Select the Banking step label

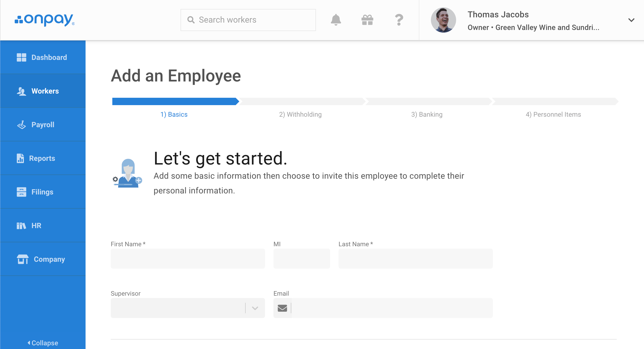point(427,114)
